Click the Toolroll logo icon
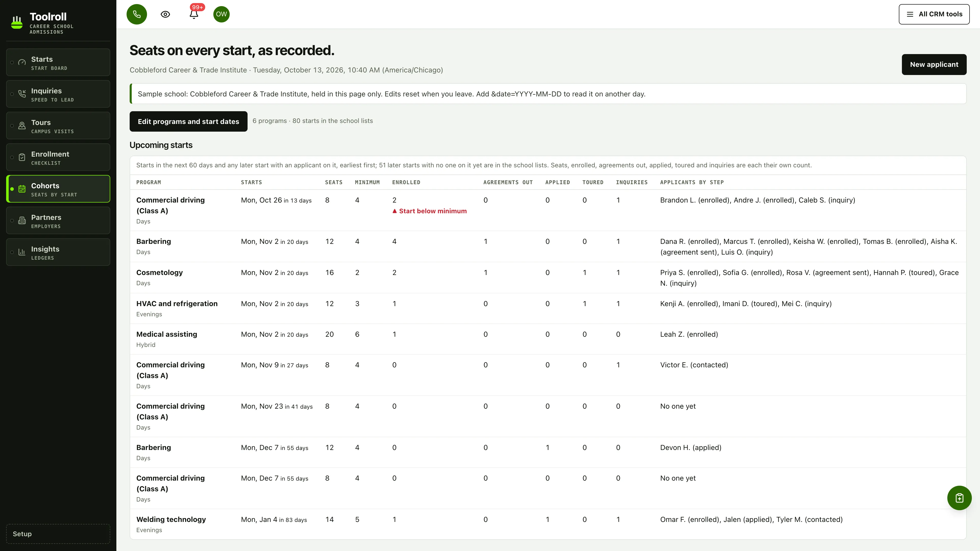The width and height of the screenshot is (980, 551). (17, 22)
